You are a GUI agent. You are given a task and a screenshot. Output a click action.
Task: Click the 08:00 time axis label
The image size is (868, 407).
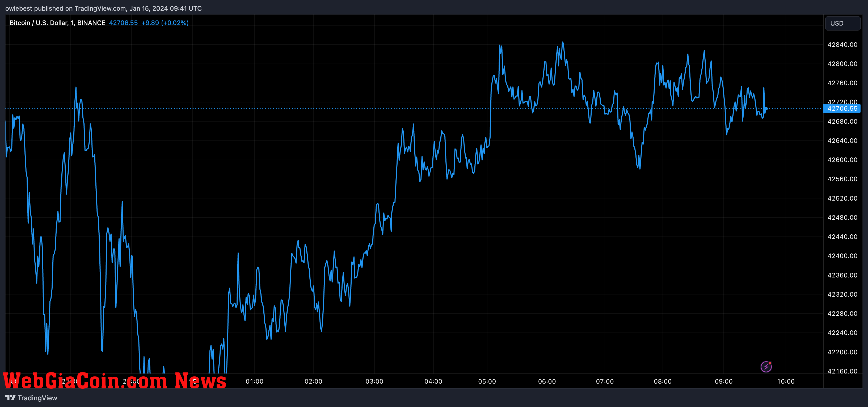tap(663, 381)
